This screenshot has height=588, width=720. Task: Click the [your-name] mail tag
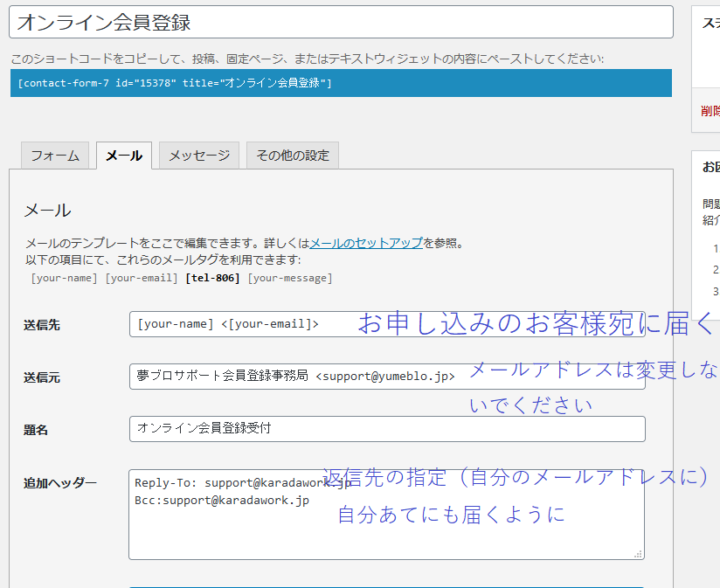pos(64,278)
